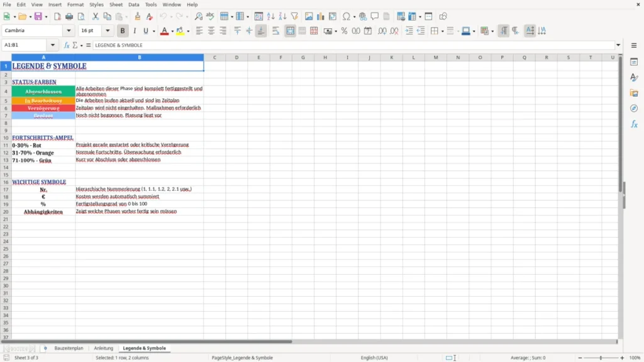Open sidebar Properties panel icon

[634, 62]
